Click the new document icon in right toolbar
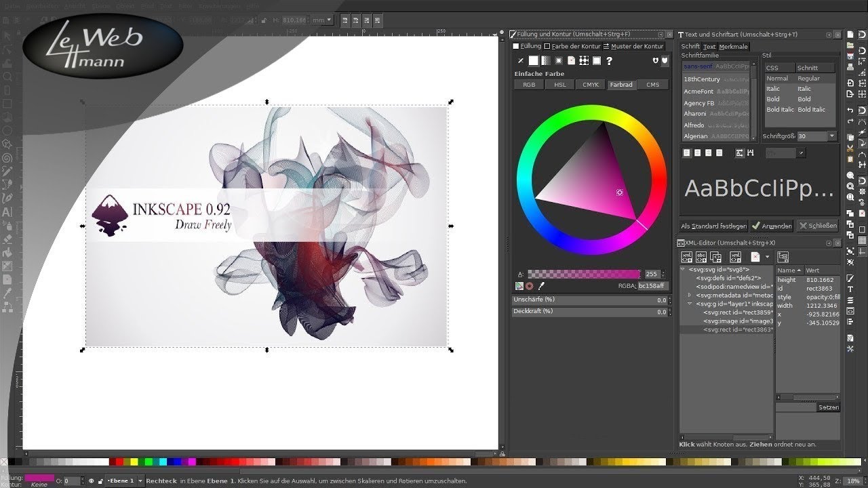 [850, 34]
